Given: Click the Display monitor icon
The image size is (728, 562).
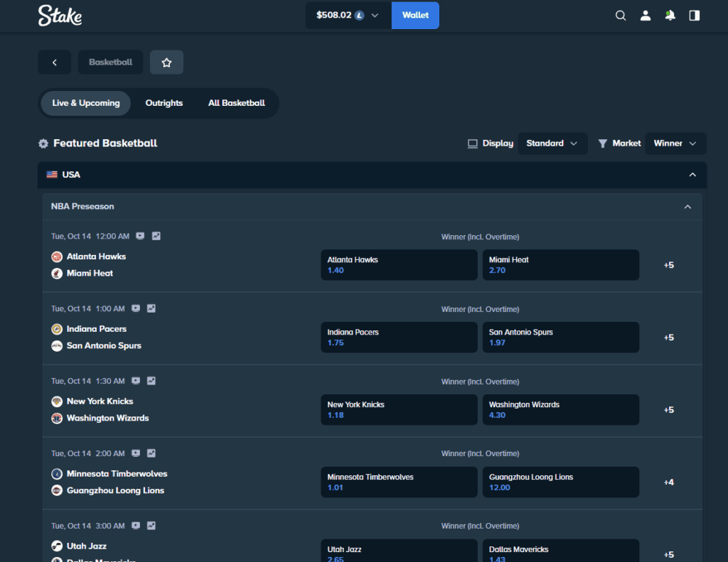Looking at the screenshot, I should coord(472,143).
